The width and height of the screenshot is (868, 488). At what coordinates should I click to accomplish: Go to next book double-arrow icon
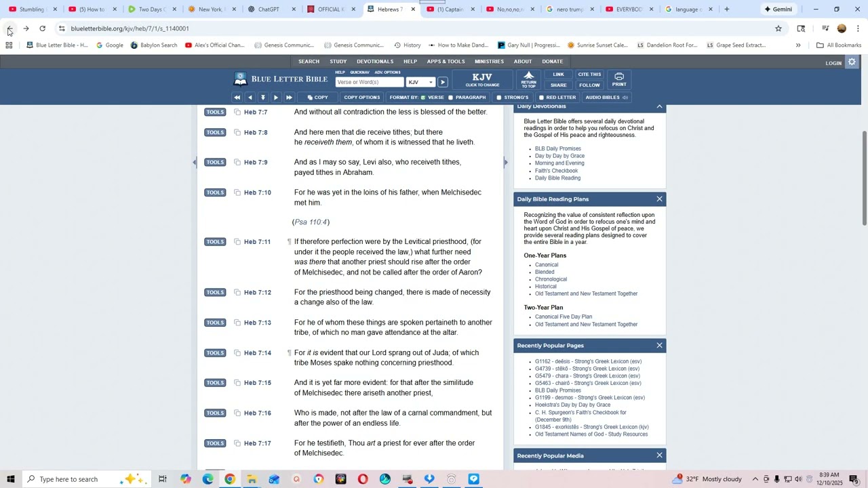(289, 98)
